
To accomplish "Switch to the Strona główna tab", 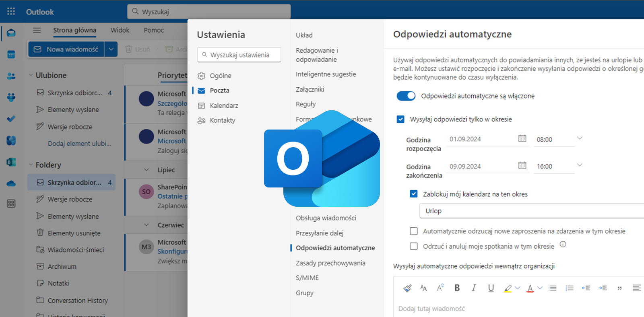I will pos(74,30).
